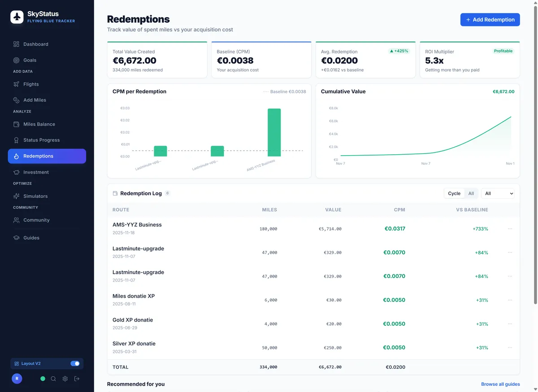Switch redemption log filter to All
The width and height of the screenshot is (538, 392).
point(471,193)
